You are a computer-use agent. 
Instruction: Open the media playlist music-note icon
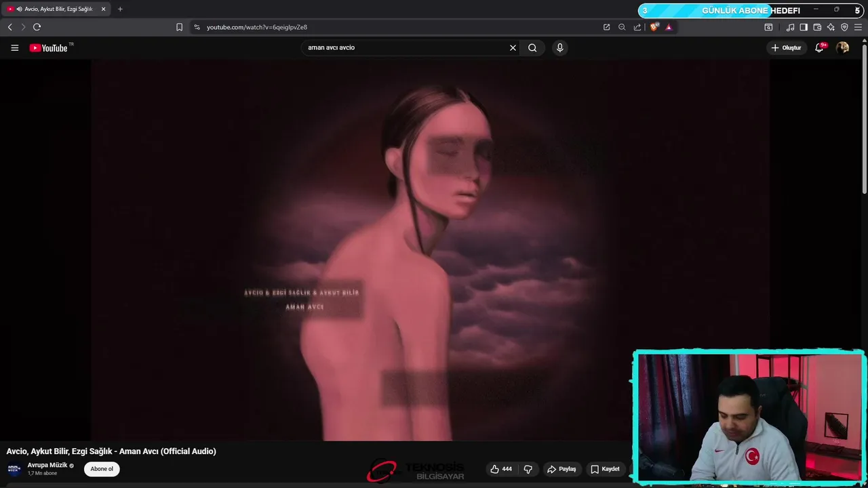pyautogui.click(x=790, y=27)
